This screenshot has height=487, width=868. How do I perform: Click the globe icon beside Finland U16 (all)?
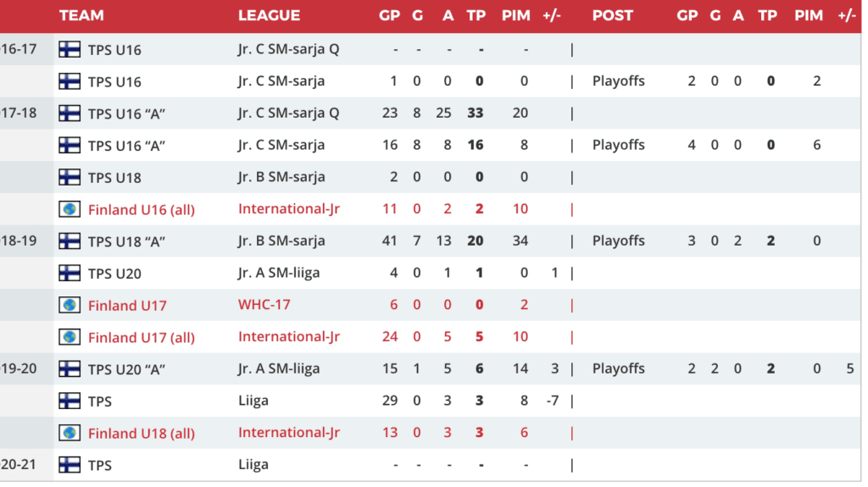pos(70,209)
